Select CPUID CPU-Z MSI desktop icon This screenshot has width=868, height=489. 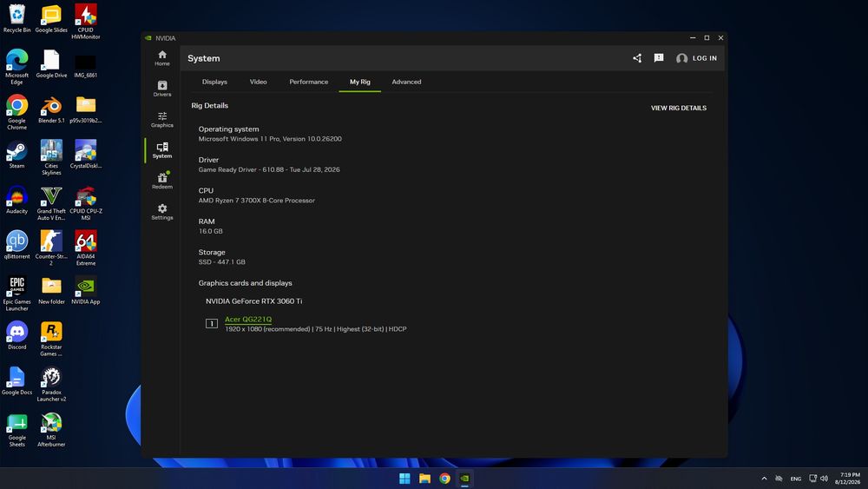86,203
